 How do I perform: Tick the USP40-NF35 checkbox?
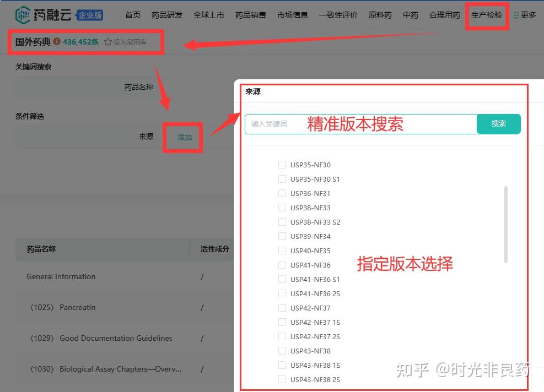pos(282,251)
